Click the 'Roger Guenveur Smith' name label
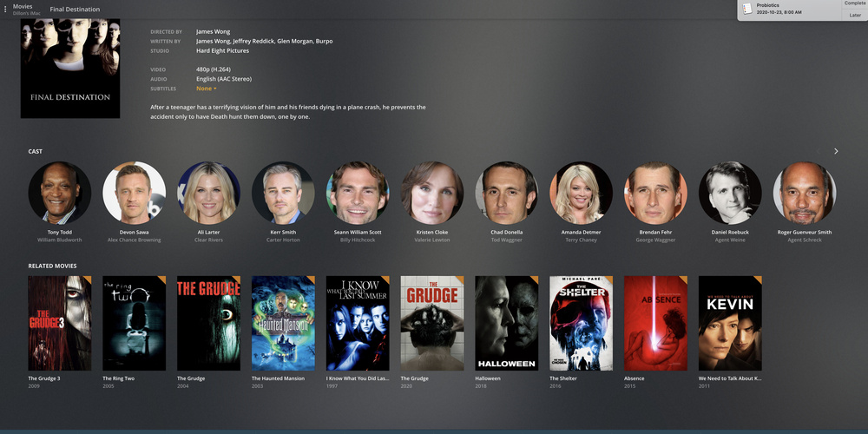This screenshot has width=868, height=434. pos(805,233)
